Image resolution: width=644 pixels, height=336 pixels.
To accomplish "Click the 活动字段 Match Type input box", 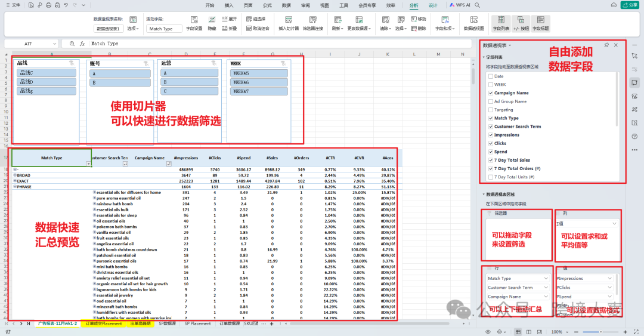I will click(165, 29).
